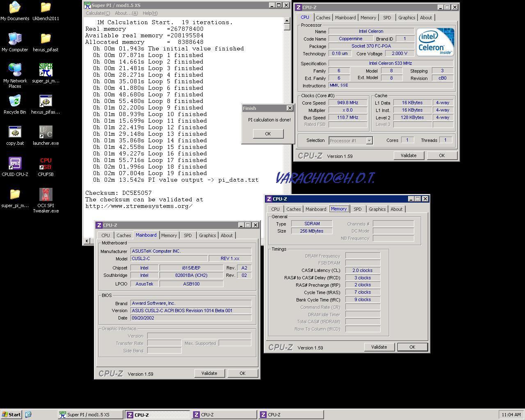Launch the super_pi_m... Super PI shortcut
This screenshot has height=420, width=525.
tap(46, 73)
